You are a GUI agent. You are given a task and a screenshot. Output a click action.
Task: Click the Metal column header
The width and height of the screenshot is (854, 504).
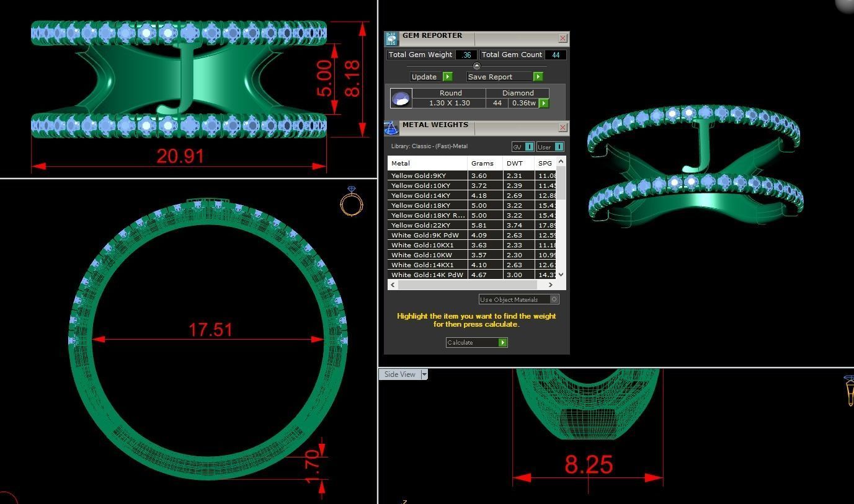click(x=428, y=163)
